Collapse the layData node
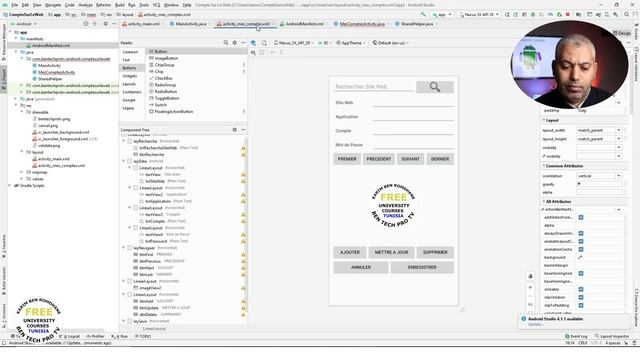Screen dimensions: 640x360 pyautogui.click(x=124, y=161)
